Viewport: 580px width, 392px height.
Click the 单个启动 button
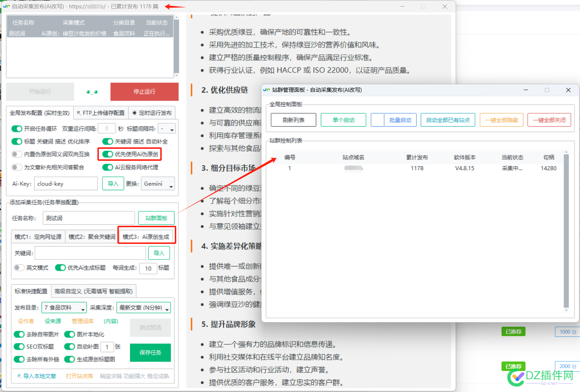coord(343,120)
